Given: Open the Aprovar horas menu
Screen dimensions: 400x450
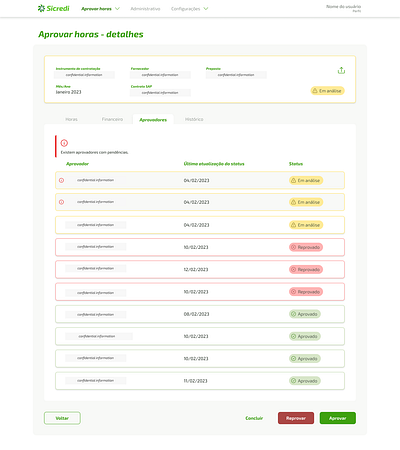Looking at the screenshot, I should [x=96, y=9].
